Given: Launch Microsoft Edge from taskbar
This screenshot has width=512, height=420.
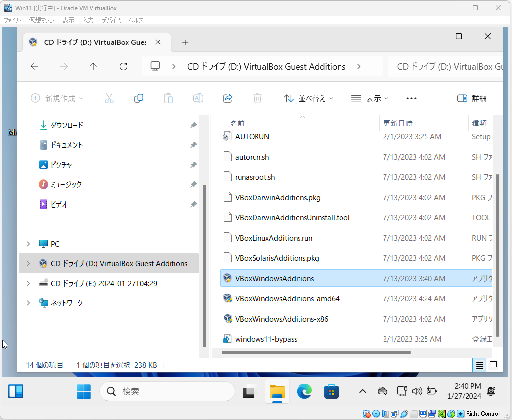Looking at the screenshot, I should [x=304, y=391].
